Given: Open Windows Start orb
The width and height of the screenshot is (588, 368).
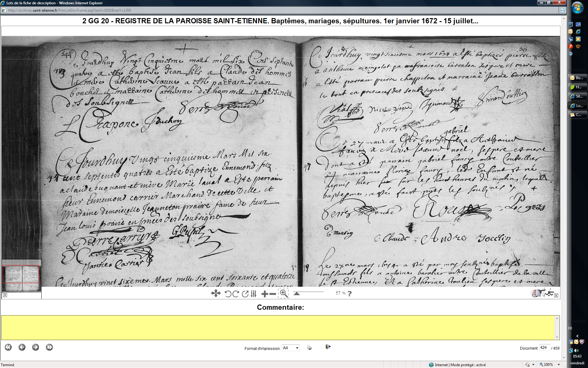Looking at the screenshot, I should (577, 8).
